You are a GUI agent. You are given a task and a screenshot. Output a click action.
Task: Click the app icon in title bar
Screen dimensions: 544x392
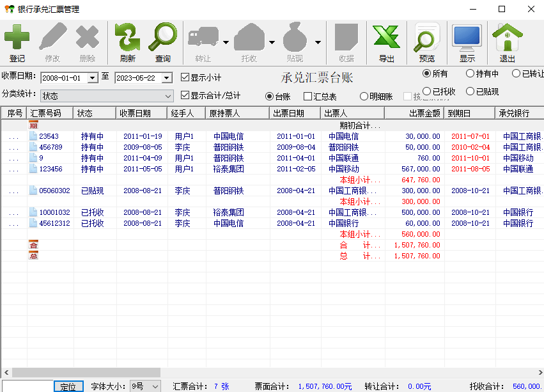(10, 9)
